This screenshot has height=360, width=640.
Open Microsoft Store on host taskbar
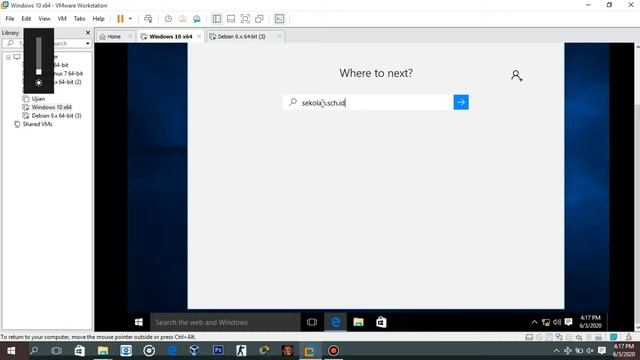coord(80,351)
